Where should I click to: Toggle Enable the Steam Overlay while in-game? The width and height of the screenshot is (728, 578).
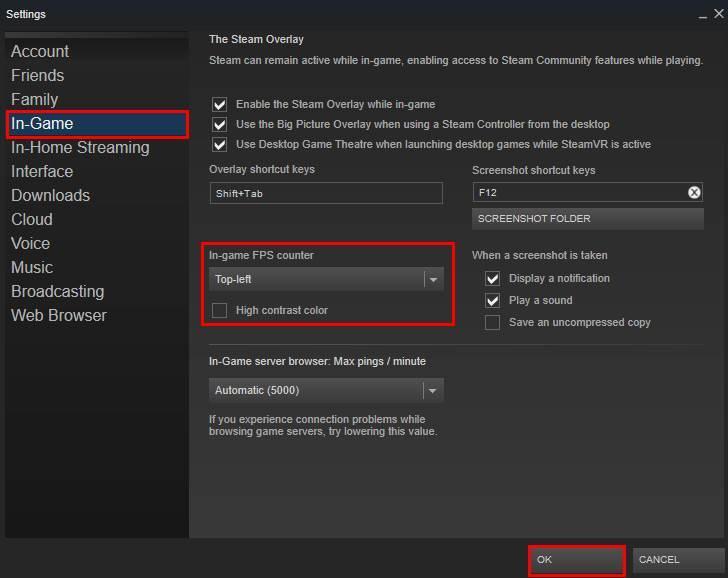(220, 104)
